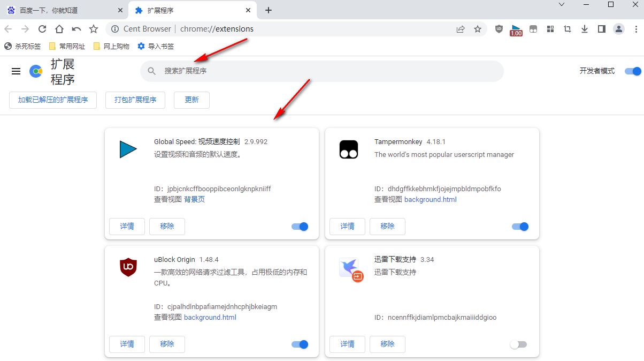
Task: Click the uBlock Origin shield icon in toolbar
Action: coord(498,29)
